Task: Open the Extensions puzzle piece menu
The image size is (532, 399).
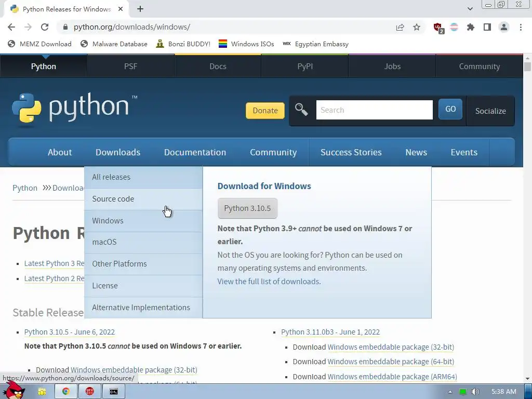Action: coord(471,27)
